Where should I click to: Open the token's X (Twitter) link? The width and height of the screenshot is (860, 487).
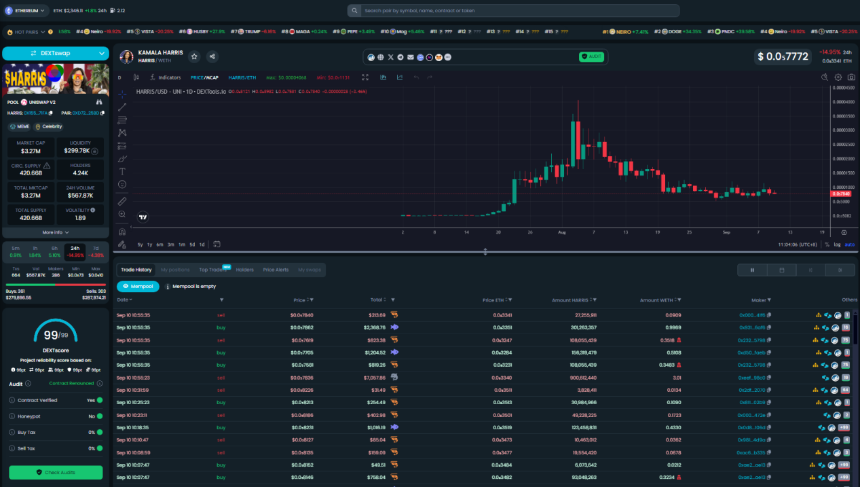(391, 57)
